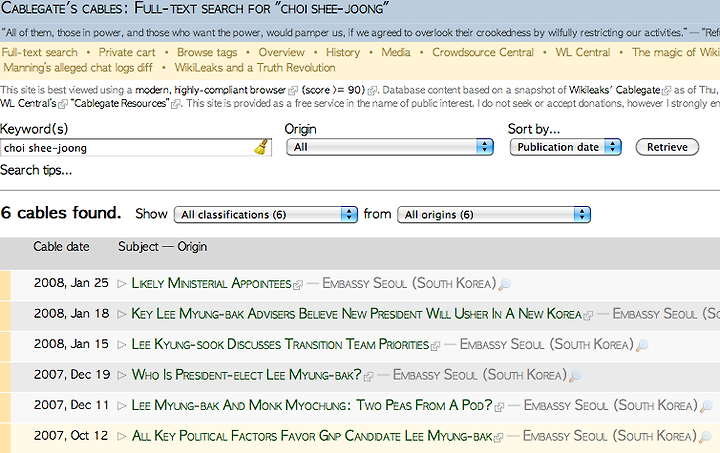Click the Subject — Origin column header
Screen dimensions: 720x453
coord(163,246)
